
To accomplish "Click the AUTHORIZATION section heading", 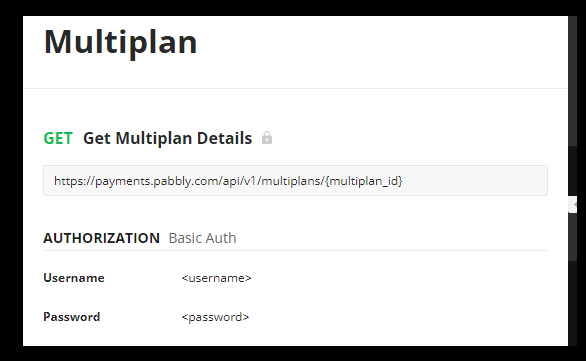I will (x=102, y=238).
